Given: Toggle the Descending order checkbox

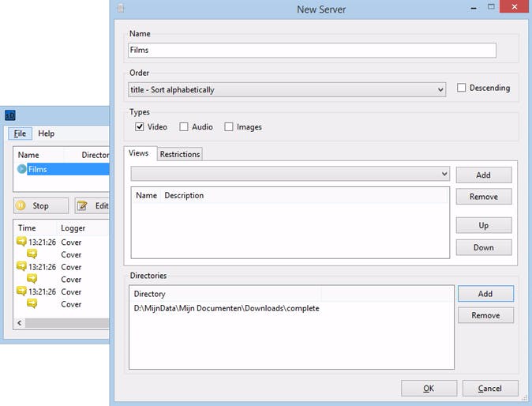Looking at the screenshot, I should pos(461,88).
